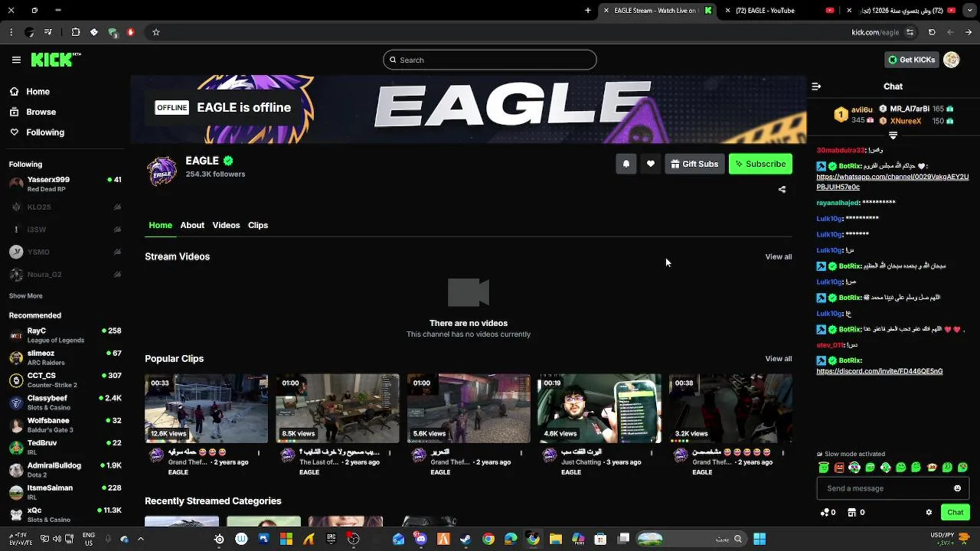This screenshot has width=980, height=551.
Task: Click the Get KICKs button
Action: pos(911,60)
